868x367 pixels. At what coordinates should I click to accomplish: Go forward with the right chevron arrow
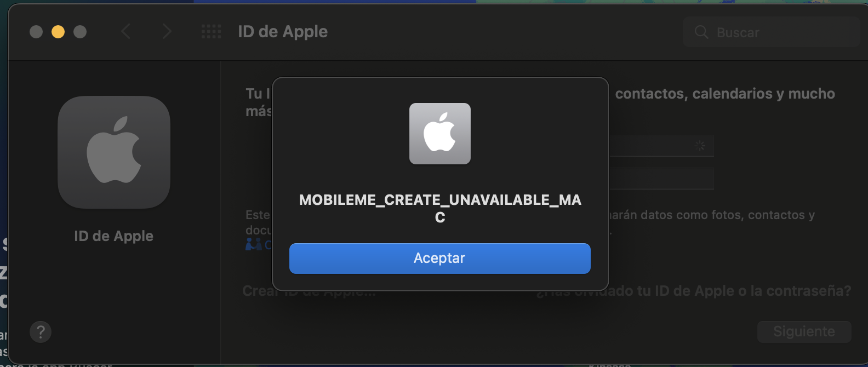coord(167,32)
